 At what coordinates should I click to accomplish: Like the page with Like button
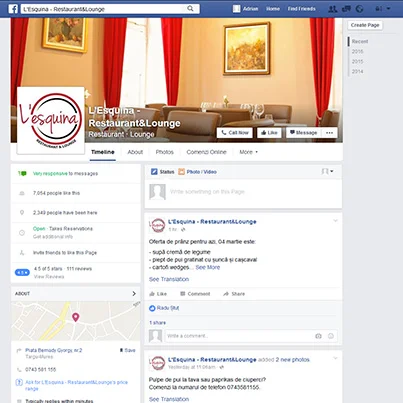coord(269,133)
